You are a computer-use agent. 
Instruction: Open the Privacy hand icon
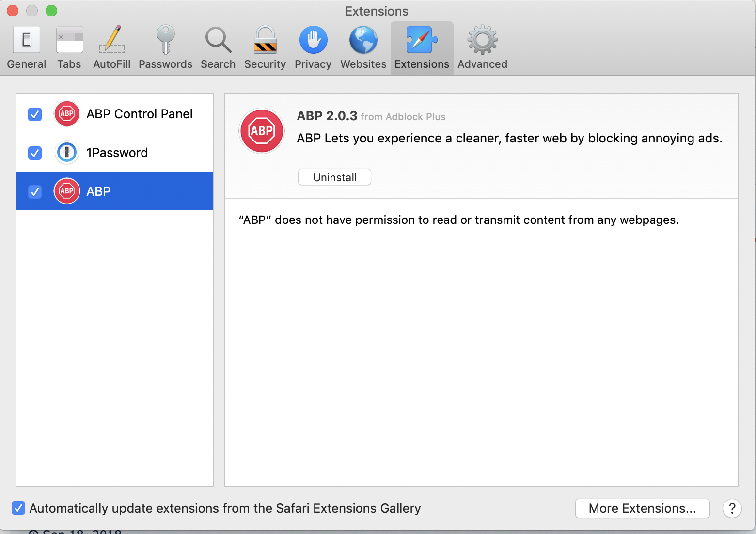313,40
